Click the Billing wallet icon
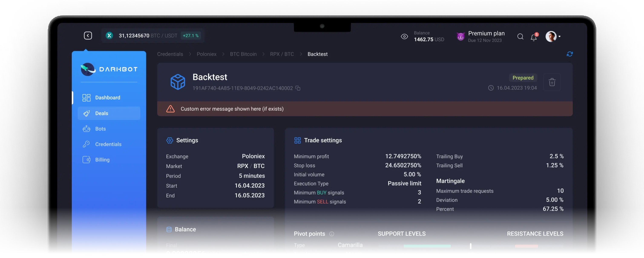 tap(86, 159)
